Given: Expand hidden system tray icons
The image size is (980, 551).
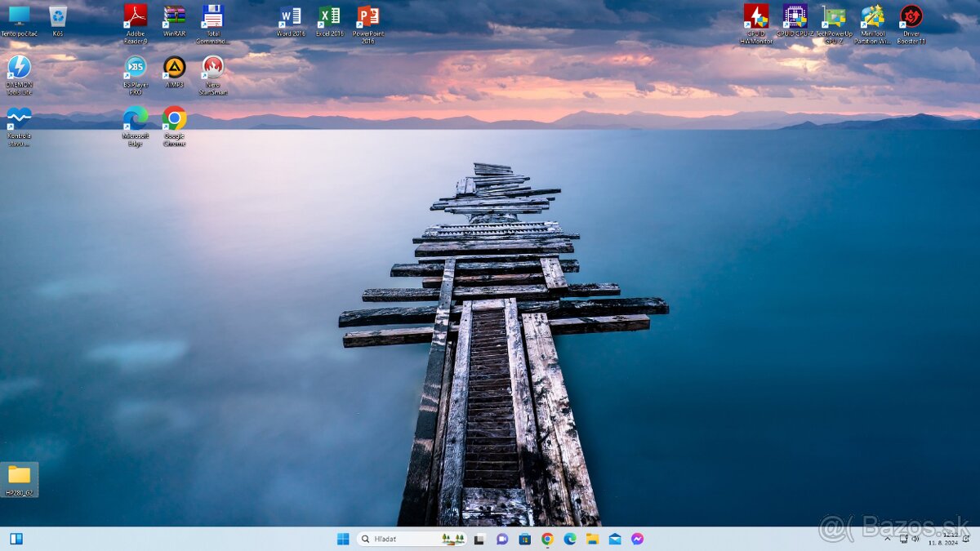Looking at the screenshot, I should coord(889,539).
